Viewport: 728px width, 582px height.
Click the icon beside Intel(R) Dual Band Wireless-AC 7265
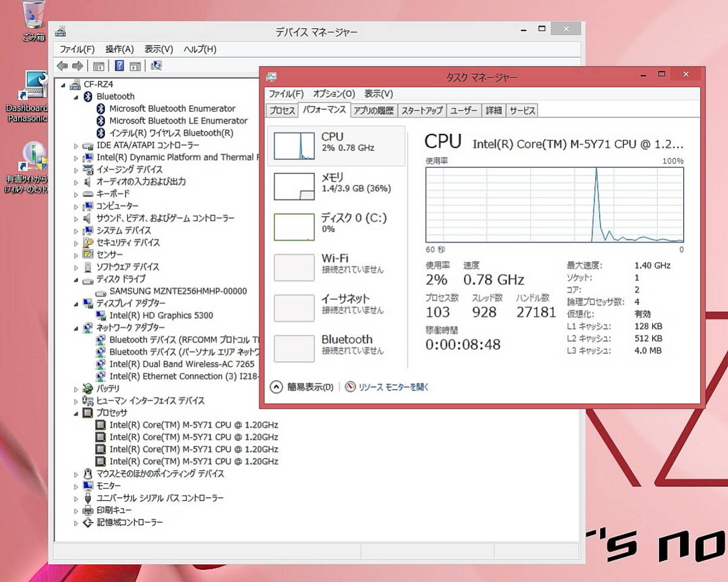101,364
